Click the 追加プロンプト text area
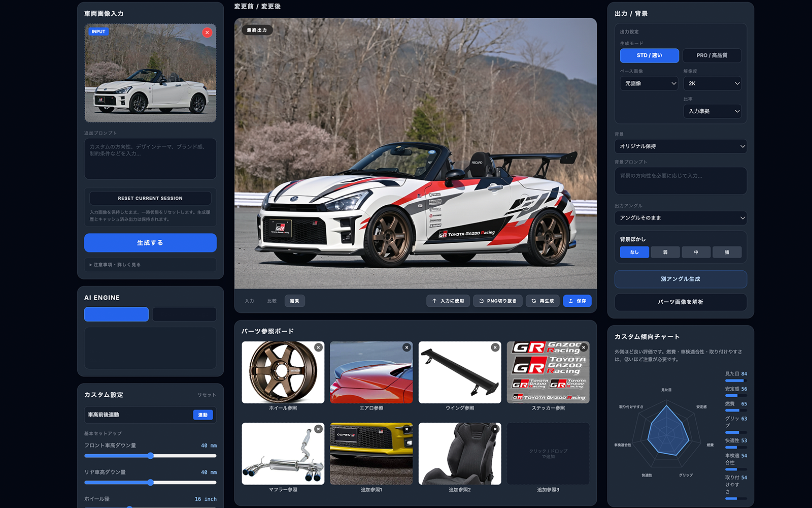812x508 pixels. (x=150, y=158)
